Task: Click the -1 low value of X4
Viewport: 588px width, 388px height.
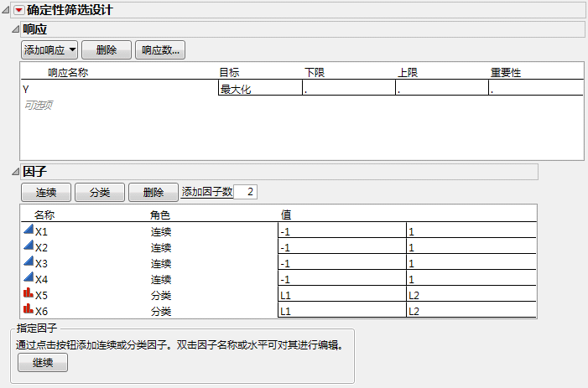Action: coord(342,278)
